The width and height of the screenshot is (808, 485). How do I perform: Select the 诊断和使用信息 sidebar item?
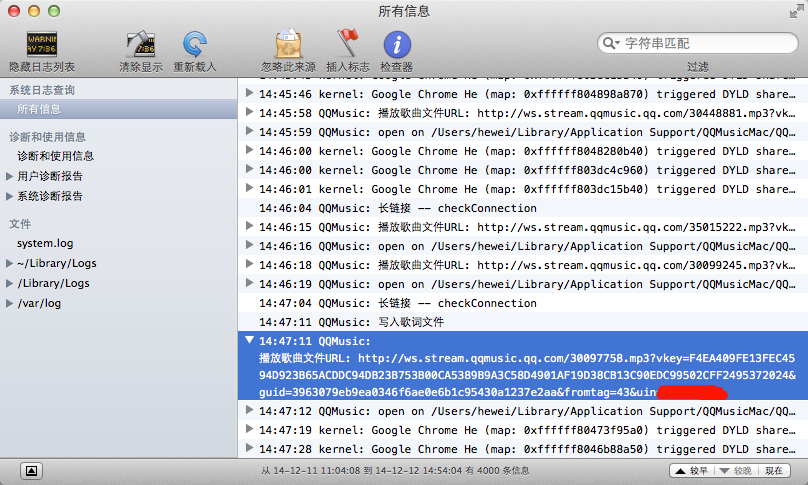(55, 156)
